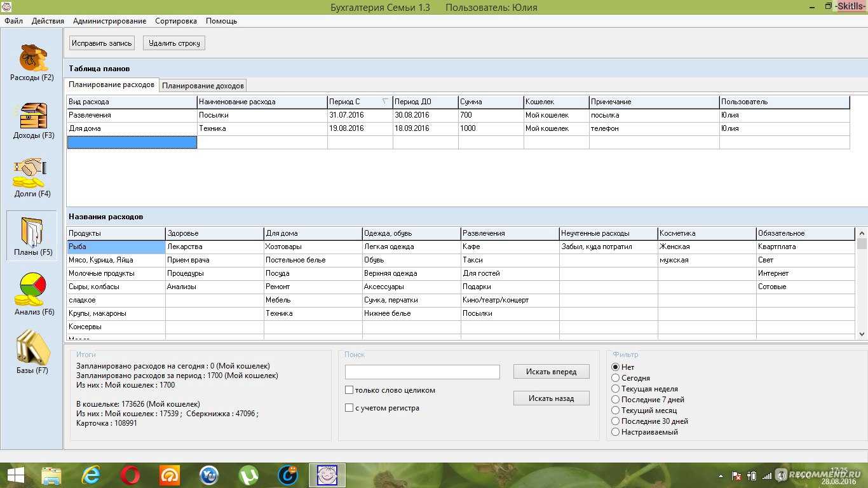Sort by Период С column arrow
Image resolution: width=868 pixels, height=488 pixels.
pyautogui.click(x=385, y=102)
